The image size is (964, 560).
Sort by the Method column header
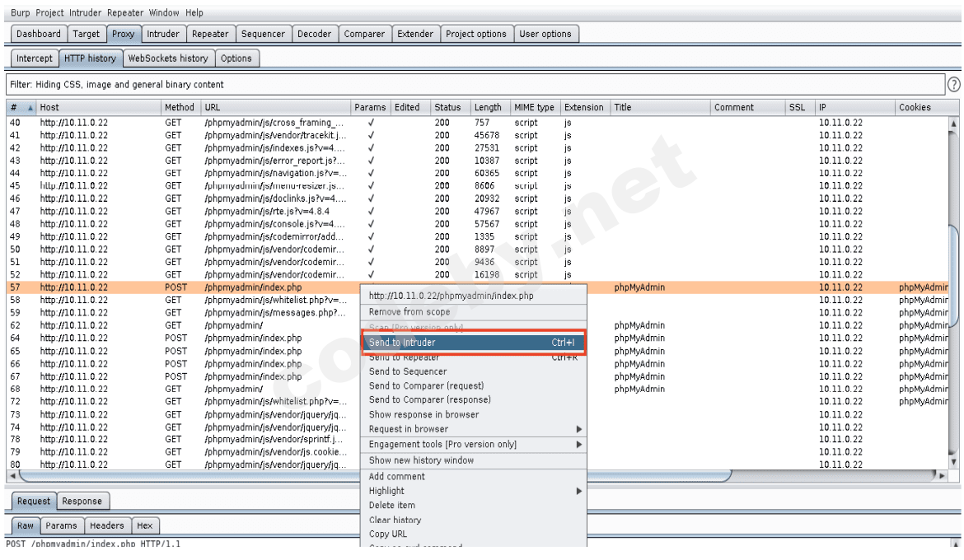tap(180, 108)
